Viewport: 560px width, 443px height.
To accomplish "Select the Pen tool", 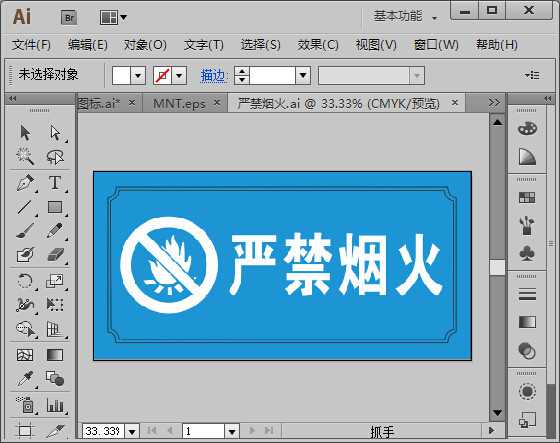I will (x=25, y=183).
